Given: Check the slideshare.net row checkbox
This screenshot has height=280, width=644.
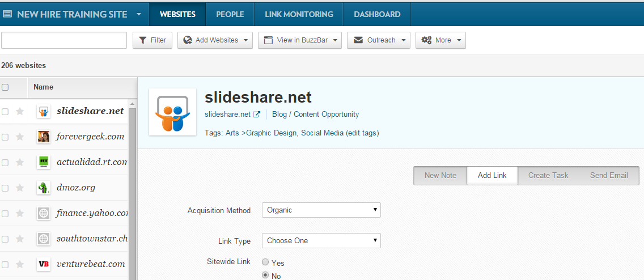Looking at the screenshot, I should coord(5,111).
